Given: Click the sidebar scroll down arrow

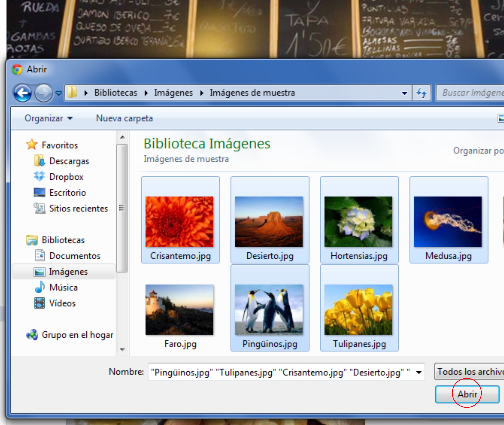Looking at the screenshot, I should 122,350.
